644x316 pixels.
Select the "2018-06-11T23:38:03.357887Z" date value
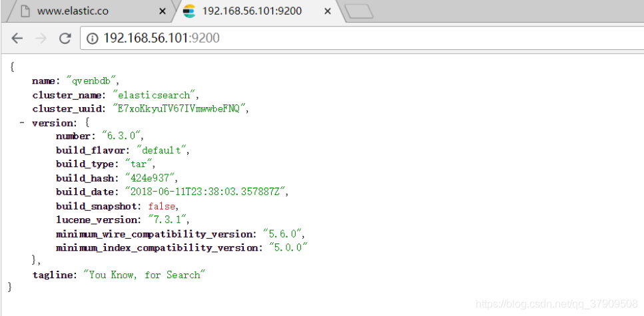point(205,192)
